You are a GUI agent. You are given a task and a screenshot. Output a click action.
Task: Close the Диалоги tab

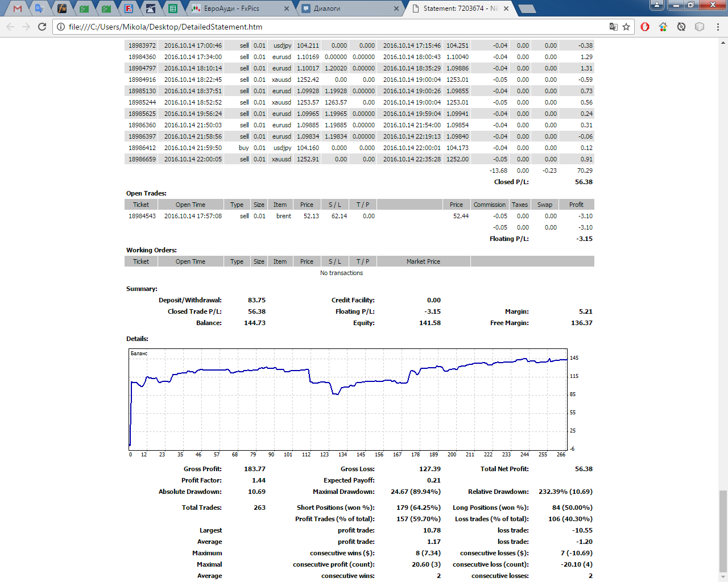pyautogui.click(x=396, y=9)
